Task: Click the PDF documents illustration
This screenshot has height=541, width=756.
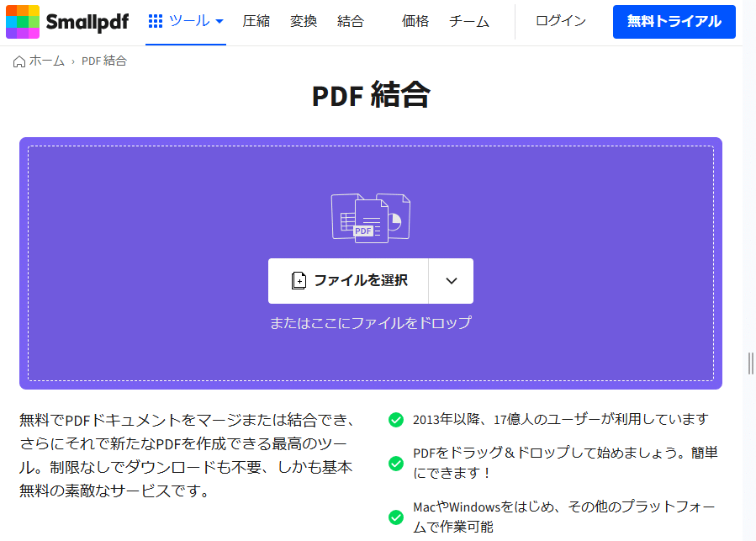Action: [371, 218]
